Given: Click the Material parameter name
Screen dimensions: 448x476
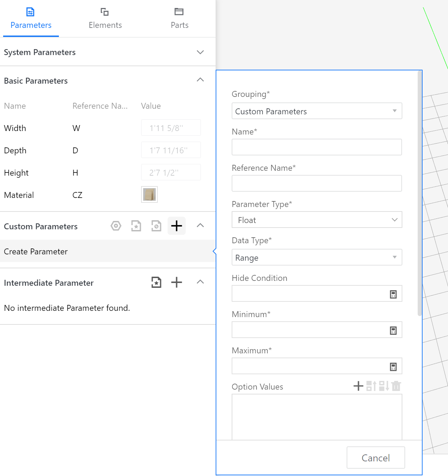Looking at the screenshot, I should tap(19, 195).
